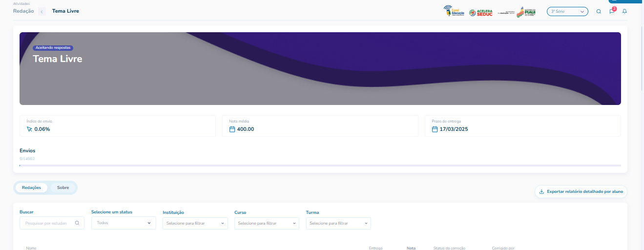Open the Curso filter dropdown
Screen dimensions: 644x250
(x=267, y=223)
